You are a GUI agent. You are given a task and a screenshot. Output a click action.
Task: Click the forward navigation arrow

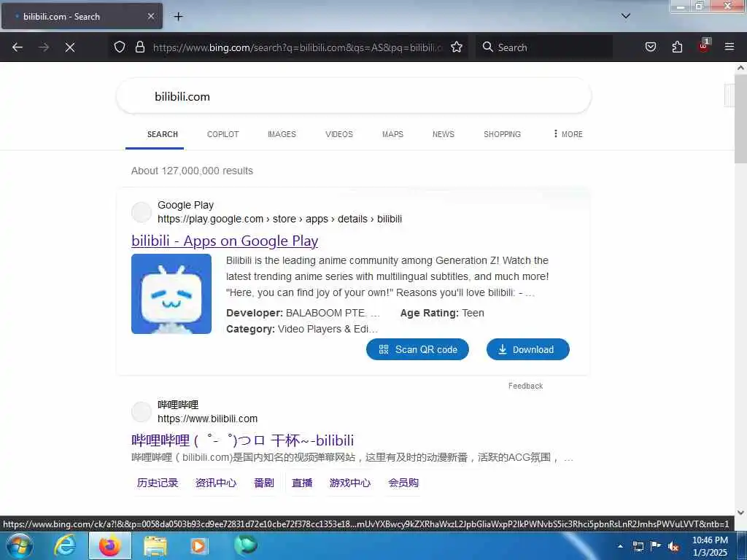[x=44, y=47]
